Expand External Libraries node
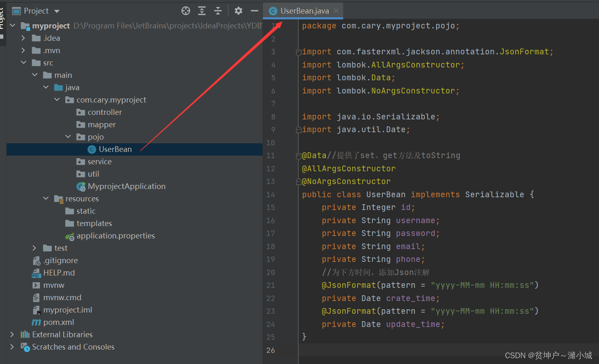The image size is (599, 364). click(x=12, y=334)
